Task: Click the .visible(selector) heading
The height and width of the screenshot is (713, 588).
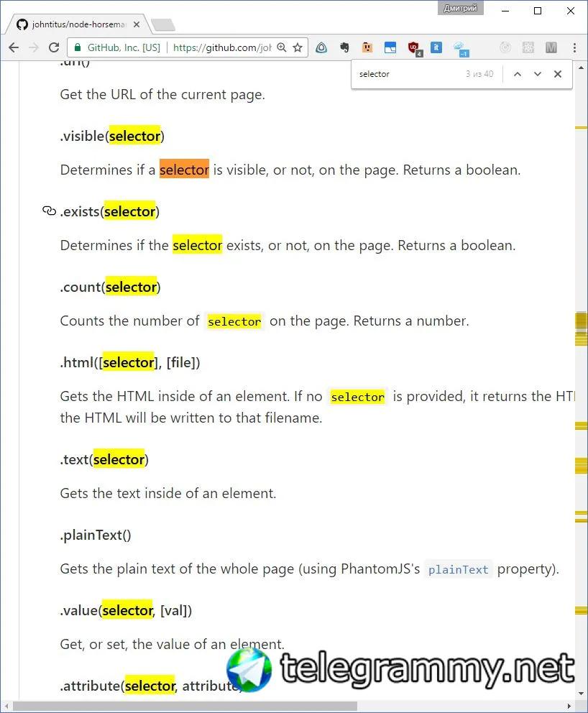Action: tap(112, 136)
